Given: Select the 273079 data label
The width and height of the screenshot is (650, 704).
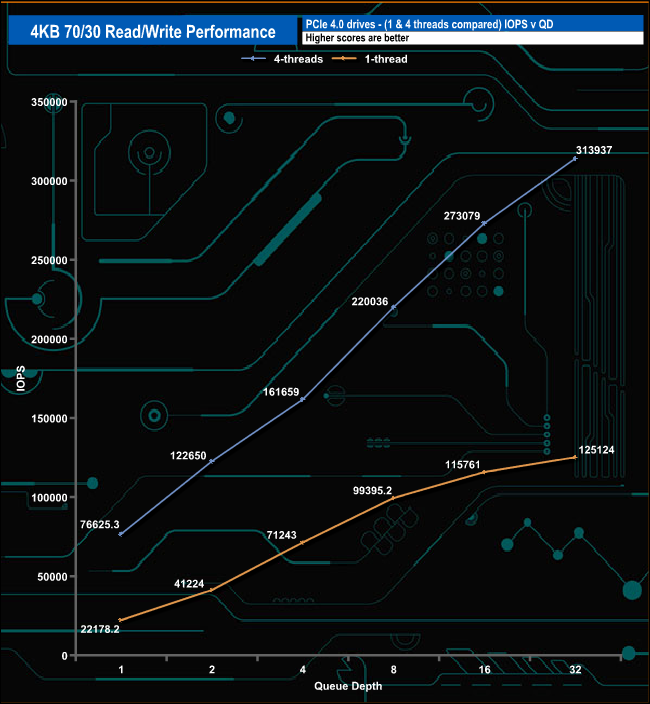Looking at the screenshot, I should point(462,216).
